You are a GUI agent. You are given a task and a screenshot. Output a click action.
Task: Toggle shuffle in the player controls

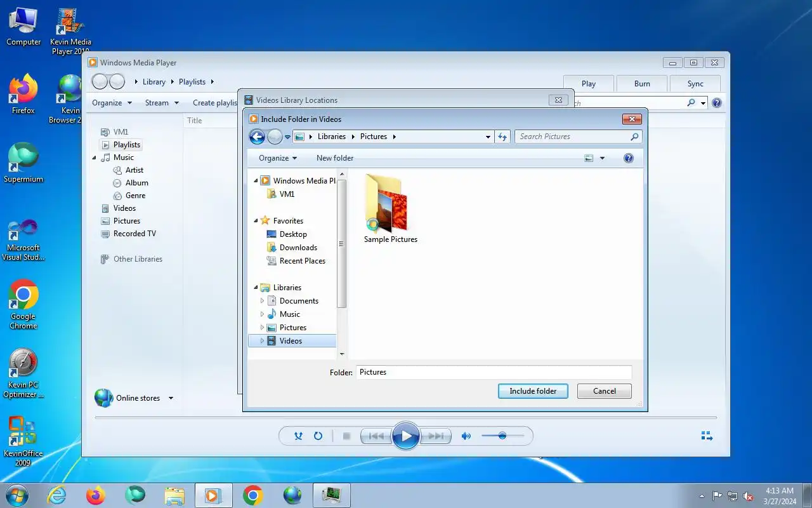click(298, 436)
